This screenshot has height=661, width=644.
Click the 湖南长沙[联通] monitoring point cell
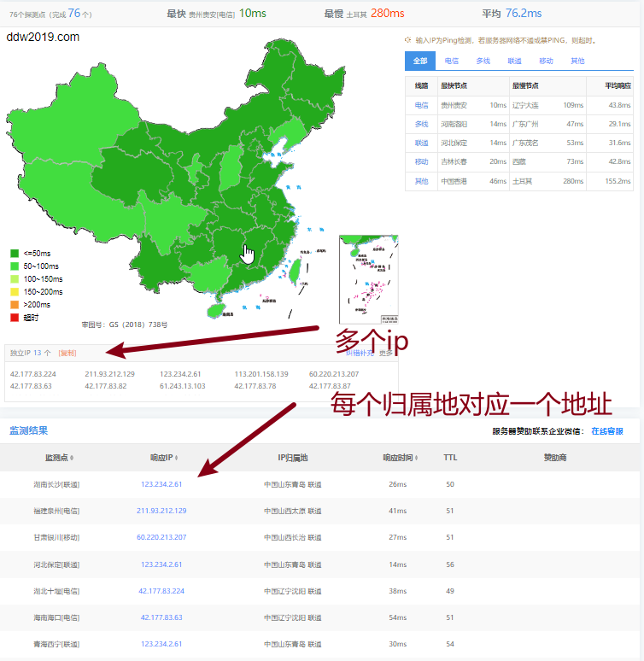[x=56, y=485]
